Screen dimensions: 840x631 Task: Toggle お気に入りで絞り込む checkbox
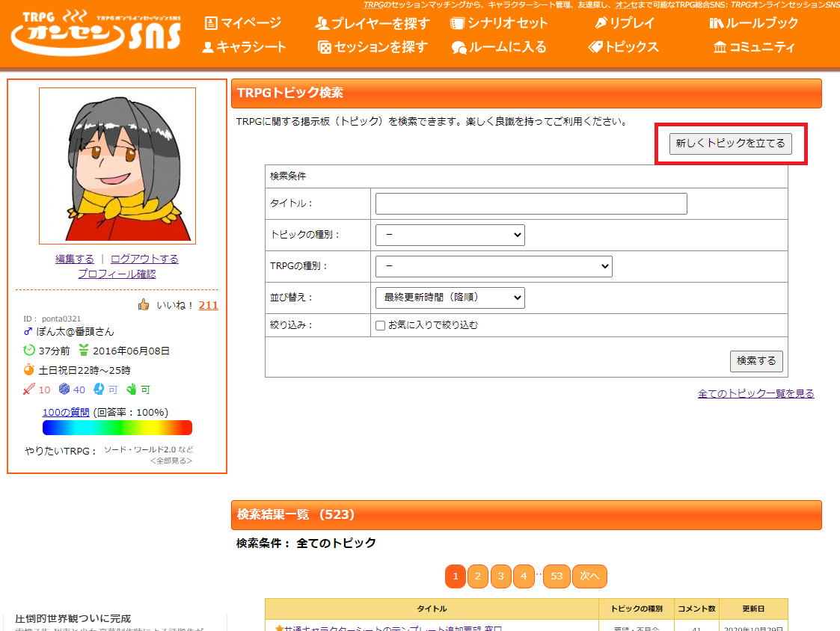(381, 326)
